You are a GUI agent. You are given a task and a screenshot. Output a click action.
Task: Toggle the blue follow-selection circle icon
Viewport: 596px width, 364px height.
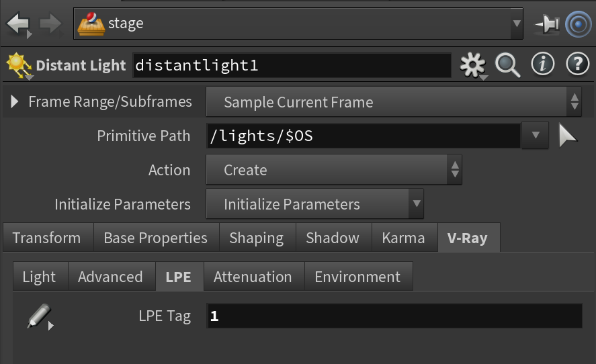(578, 24)
